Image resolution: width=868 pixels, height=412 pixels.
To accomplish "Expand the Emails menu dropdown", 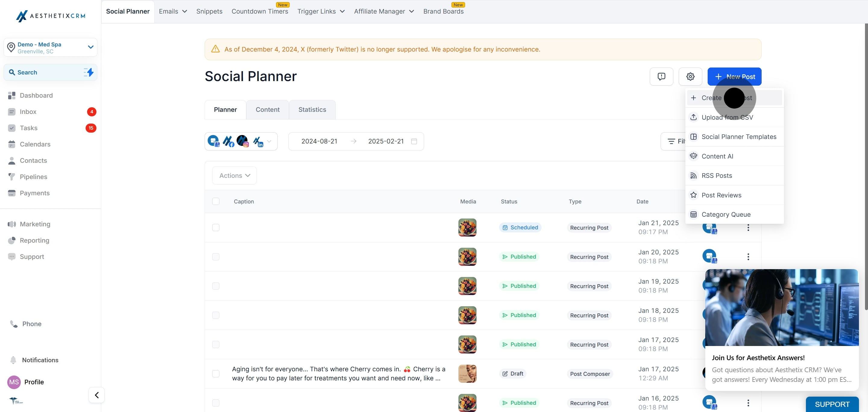I will pyautogui.click(x=173, y=11).
